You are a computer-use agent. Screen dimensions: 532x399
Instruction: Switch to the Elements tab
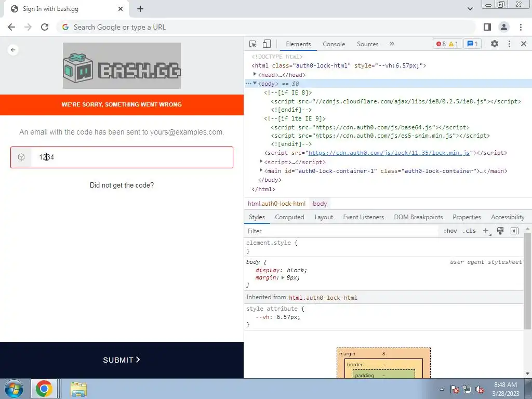point(298,44)
